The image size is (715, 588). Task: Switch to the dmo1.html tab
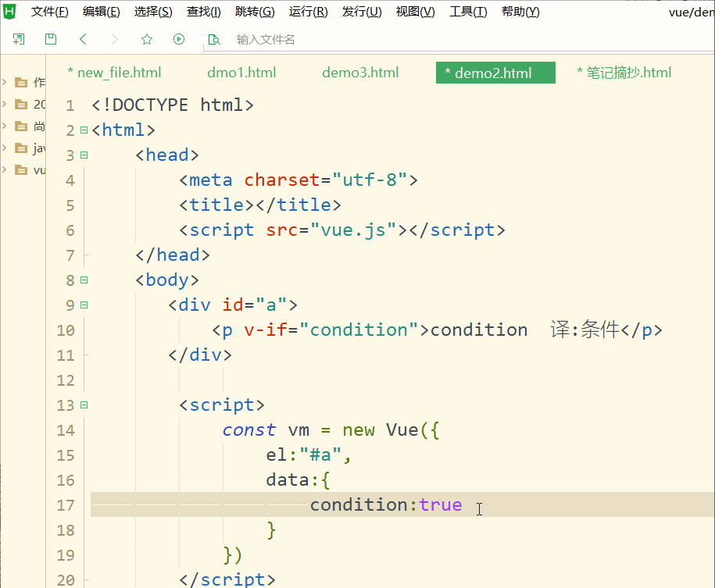click(x=241, y=73)
